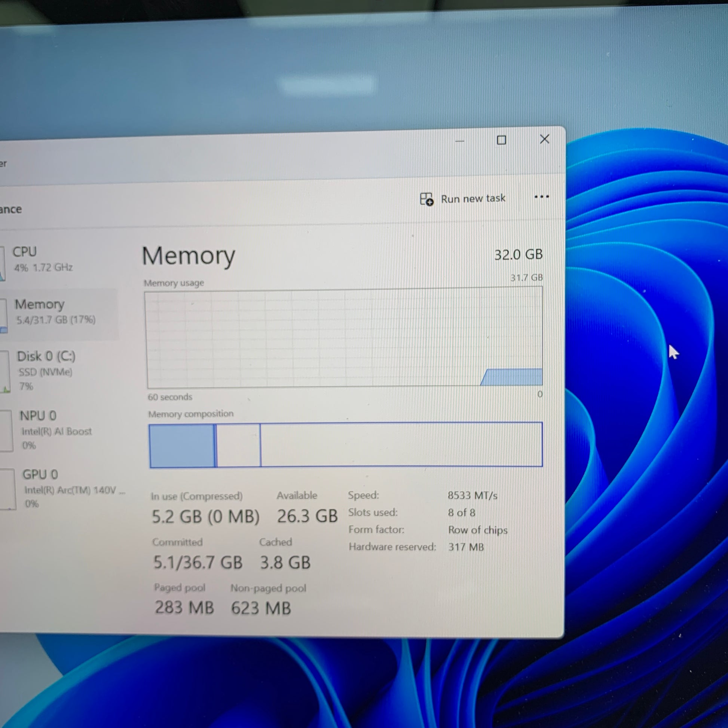Click the Memory usage graph area

(345, 337)
